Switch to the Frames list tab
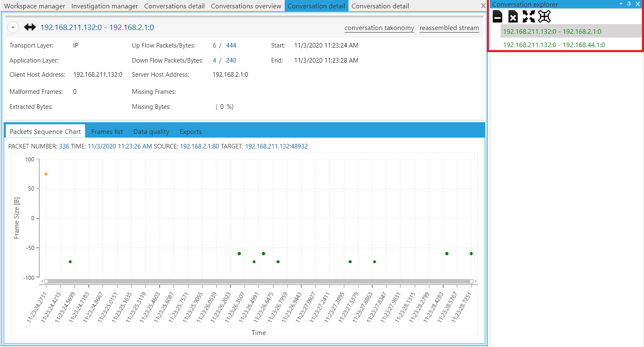The height and width of the screenshot is (347, 644). tap(107, 132)
